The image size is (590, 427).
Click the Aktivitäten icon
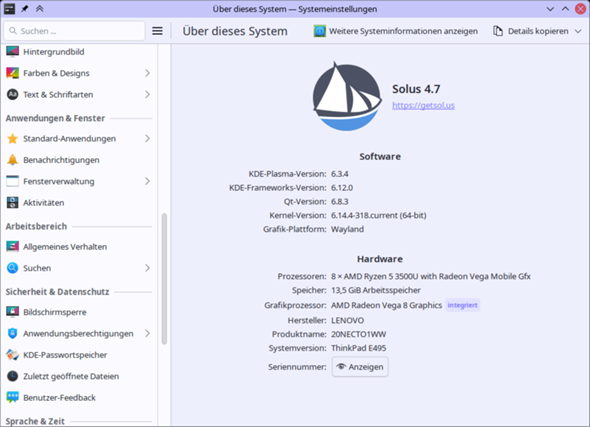pyautogui.click(x=12, y=203)
